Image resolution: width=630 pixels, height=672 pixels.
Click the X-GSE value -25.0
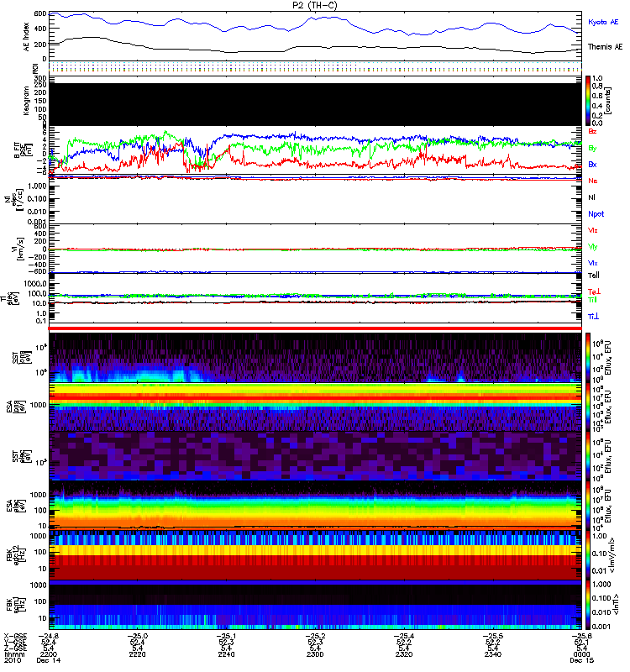(x=137, y=636)
